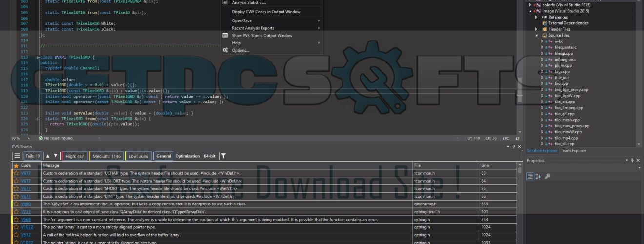This screenshot has height=244, width=644.
Task: Pin the Properties panel with auto-hide icon
Action: coord(633,160)
